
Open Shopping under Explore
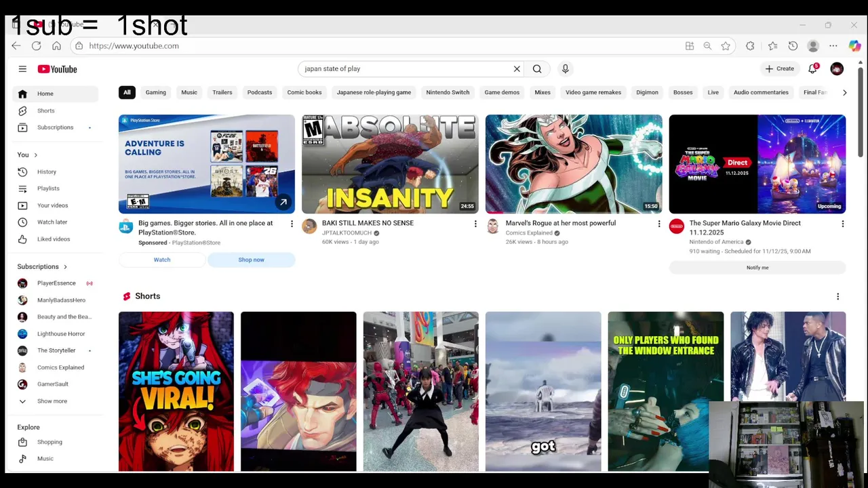tap(56, 442)
